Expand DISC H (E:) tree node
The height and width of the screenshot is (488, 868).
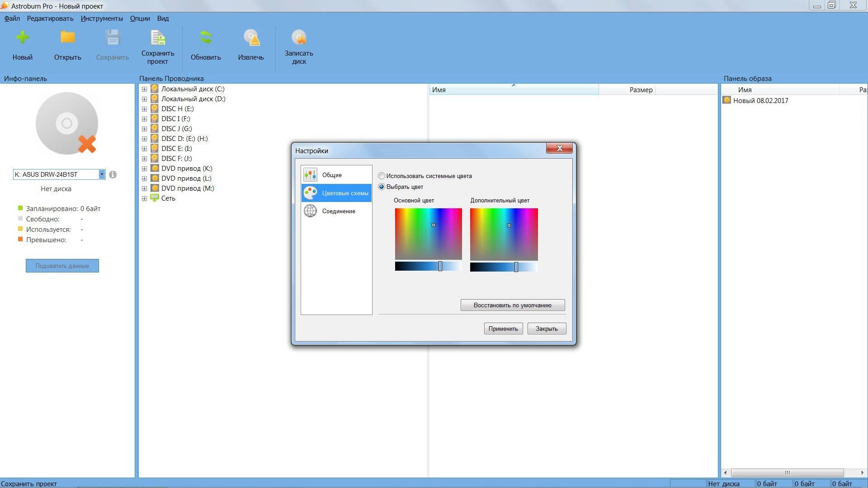click(144, 109)
